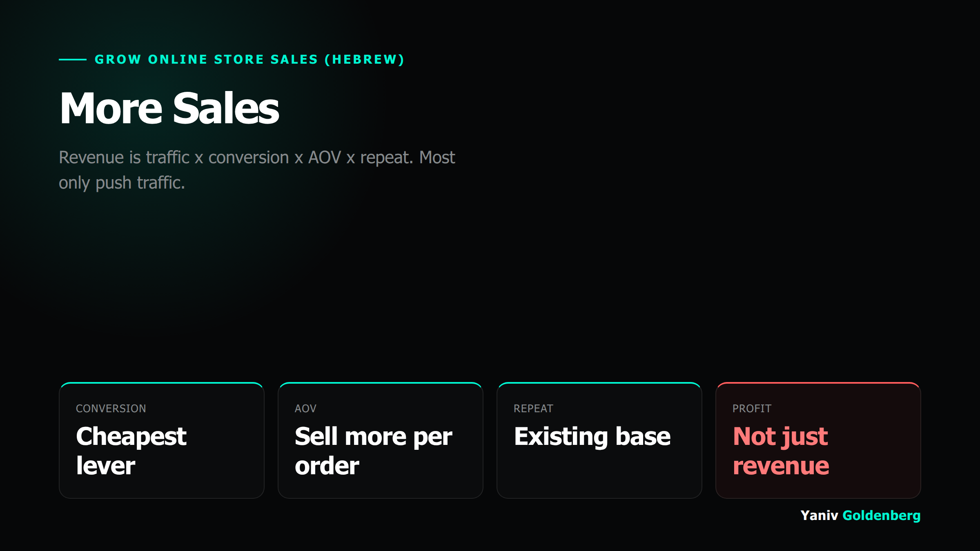Open the red Profit card

(818, 440)
